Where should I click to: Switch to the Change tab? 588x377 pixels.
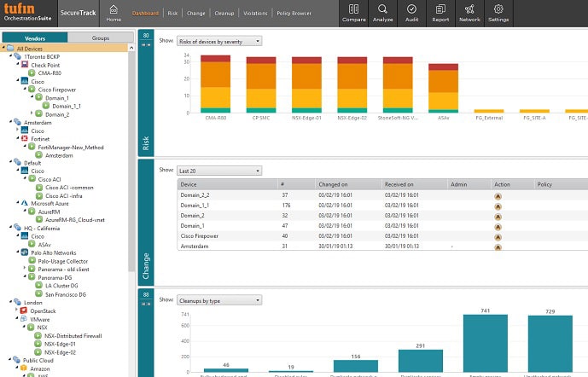[195, 13]
